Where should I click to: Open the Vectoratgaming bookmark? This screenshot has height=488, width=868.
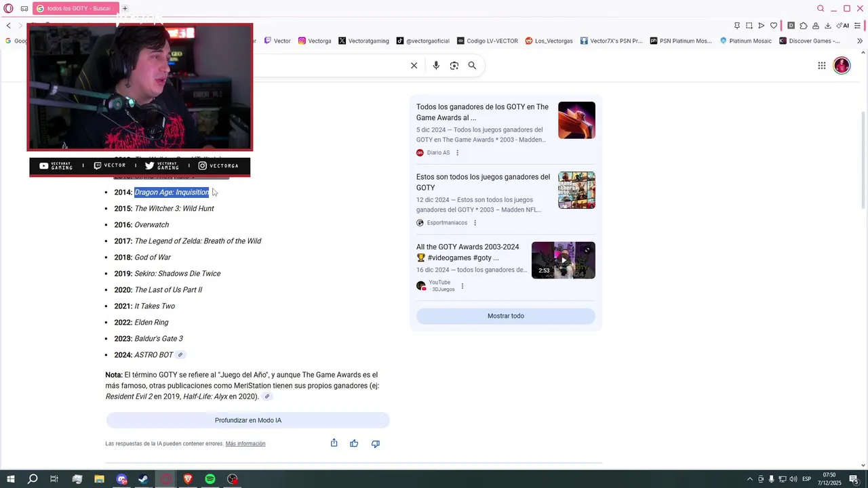[363, 41]
